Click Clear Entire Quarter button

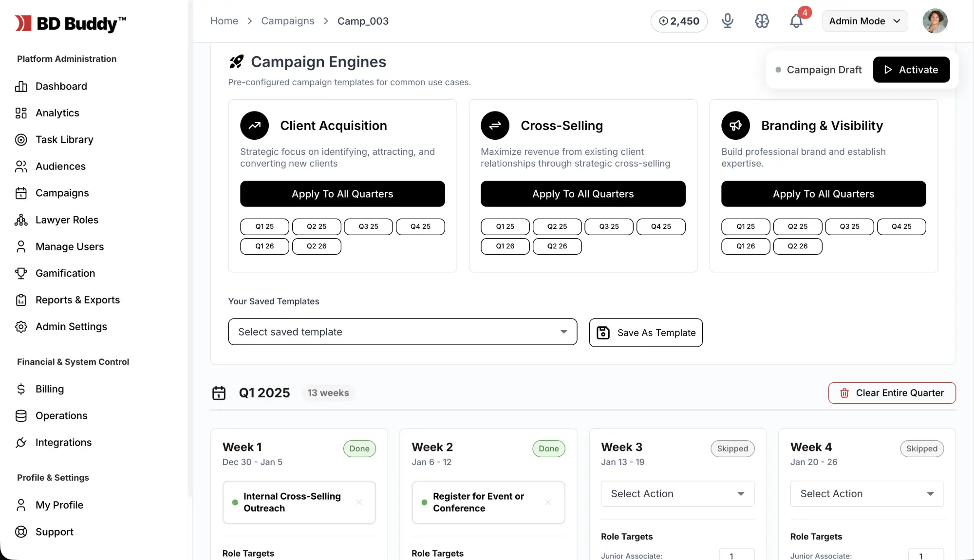892,393
